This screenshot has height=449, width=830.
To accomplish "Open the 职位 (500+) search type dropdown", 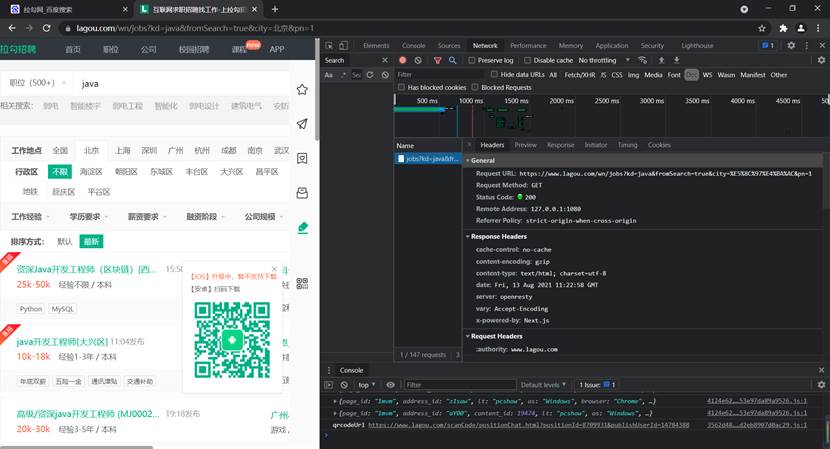I will tap(37, 83).
